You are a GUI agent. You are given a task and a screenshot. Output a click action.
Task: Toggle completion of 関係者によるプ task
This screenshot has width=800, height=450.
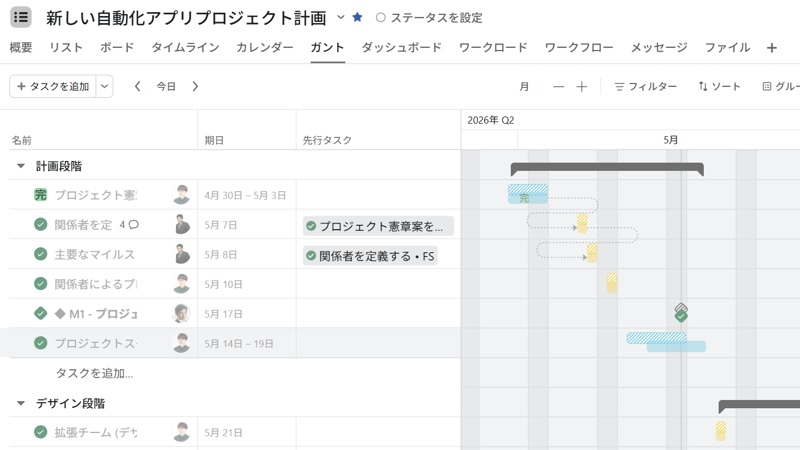[40, 284]
